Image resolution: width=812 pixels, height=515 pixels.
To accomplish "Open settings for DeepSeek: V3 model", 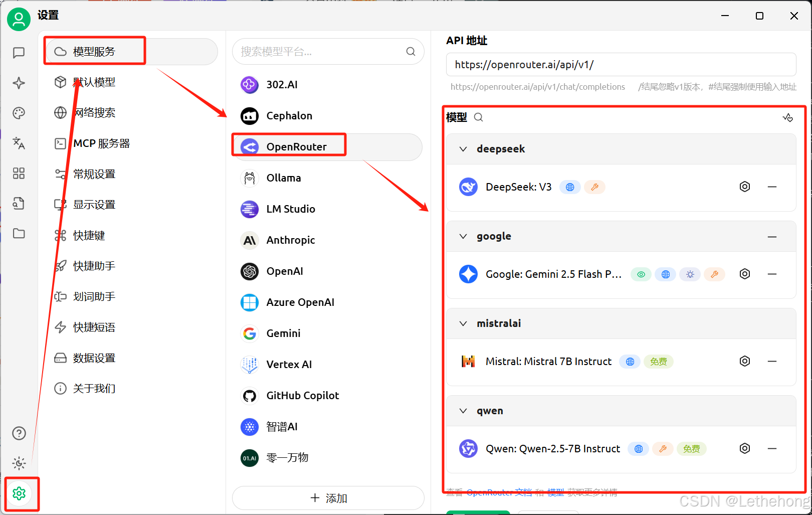I will [x=745, y=187].
